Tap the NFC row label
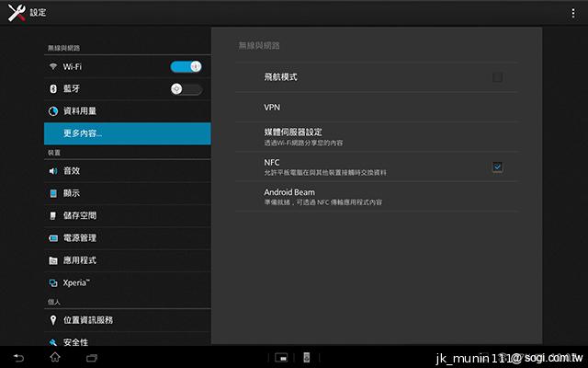 [272, 162]
